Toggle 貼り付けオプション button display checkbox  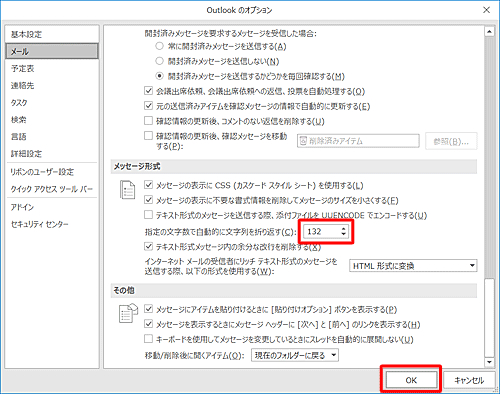(x=148, y=309)
